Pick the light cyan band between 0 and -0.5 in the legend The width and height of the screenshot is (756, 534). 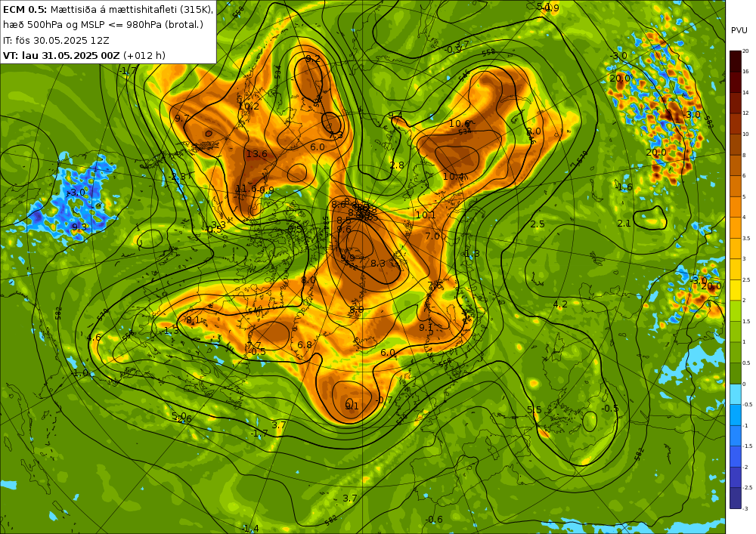(x=736, y=394)
